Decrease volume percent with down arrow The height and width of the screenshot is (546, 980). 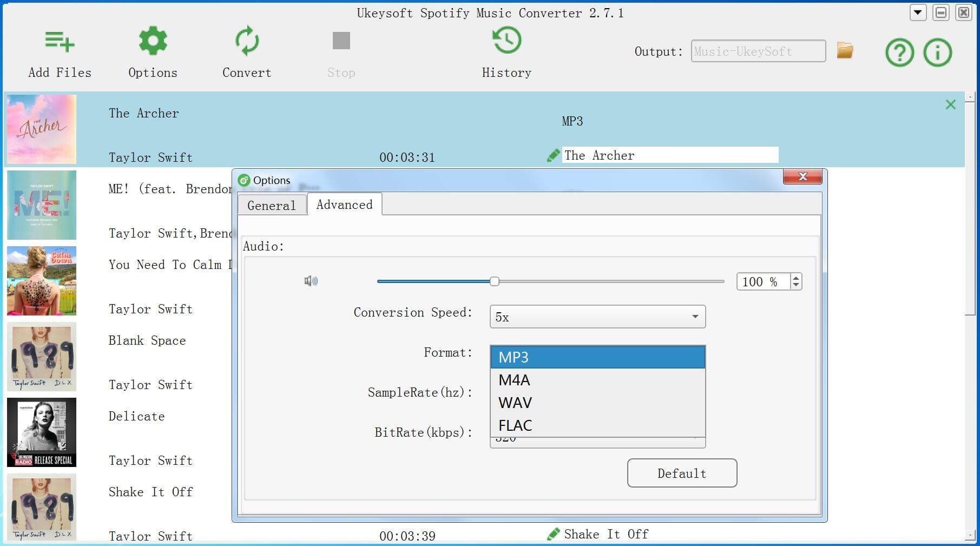(x=795, y=285)
